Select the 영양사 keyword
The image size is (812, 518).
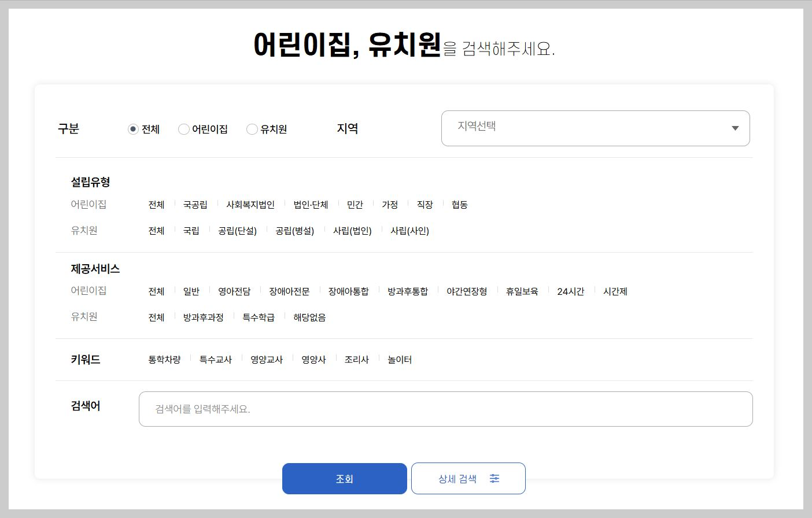click(313, 359)
